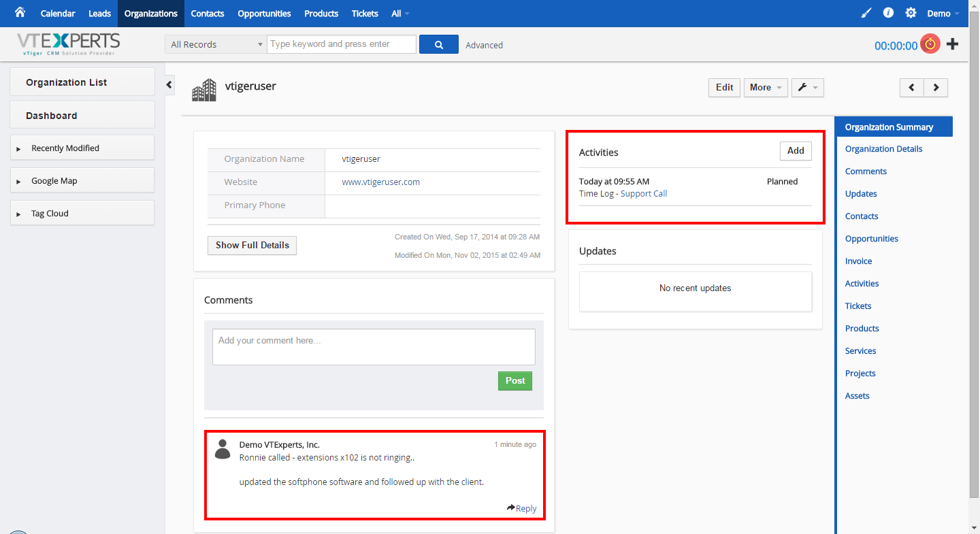
Task: Expand the Tag Cloud widget
Action: pos(82,213)
